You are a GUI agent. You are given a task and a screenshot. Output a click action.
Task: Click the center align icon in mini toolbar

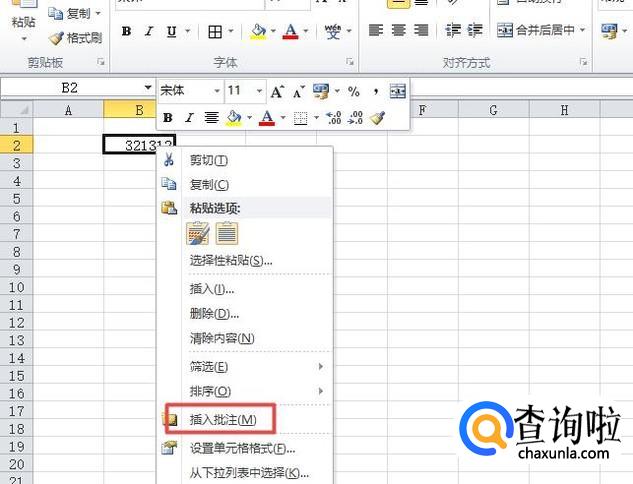pos(211,118)
